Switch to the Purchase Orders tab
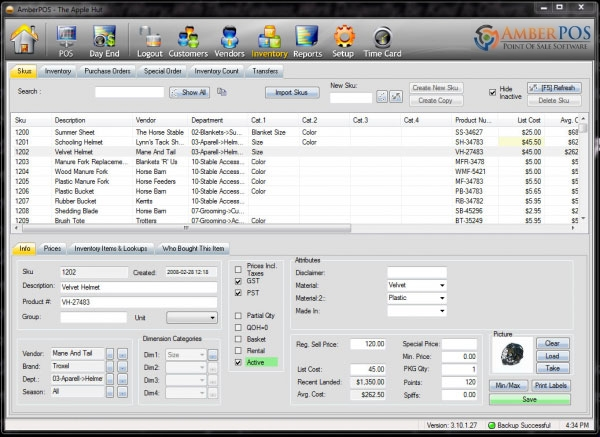600x437 pixels. [x=109, y=71]
